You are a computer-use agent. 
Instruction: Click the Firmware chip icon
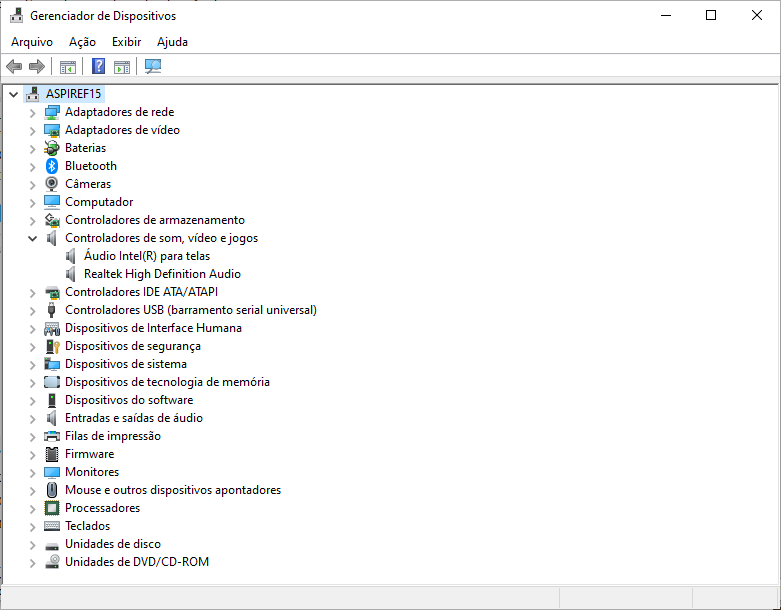(52, 454)
